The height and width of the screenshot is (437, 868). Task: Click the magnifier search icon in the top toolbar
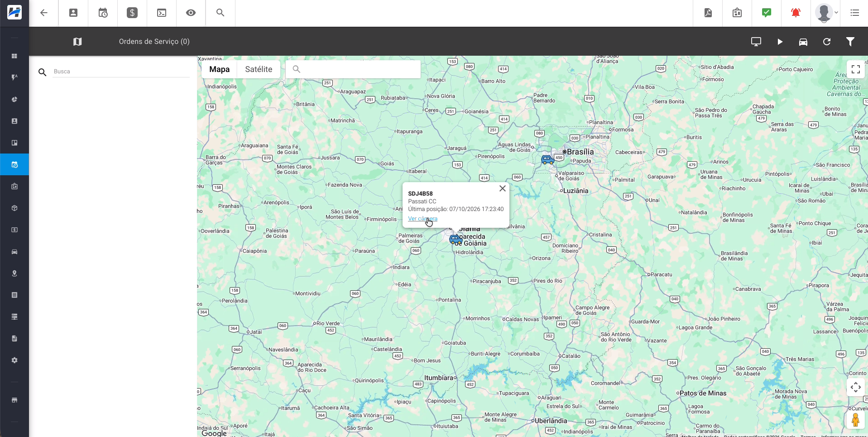click(x=221, y=13)
